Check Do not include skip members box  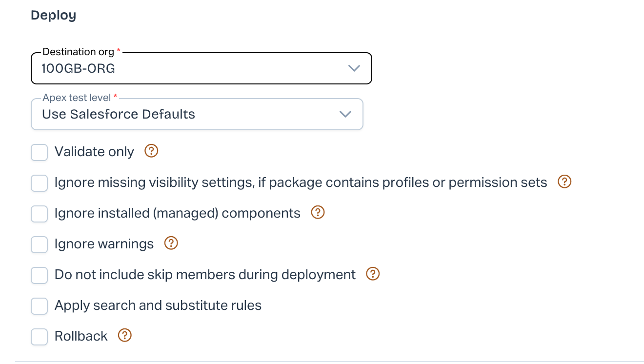[x=40, y=275]
